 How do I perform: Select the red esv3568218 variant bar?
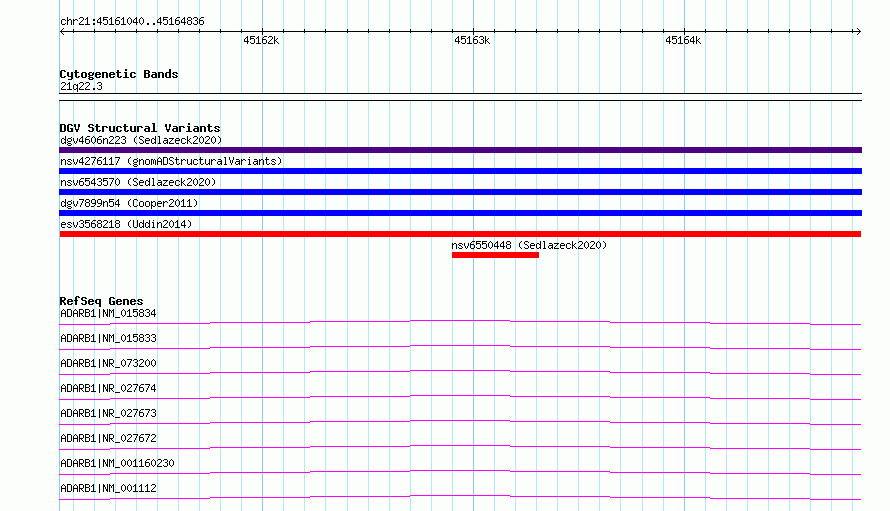(x=460, y=234)
